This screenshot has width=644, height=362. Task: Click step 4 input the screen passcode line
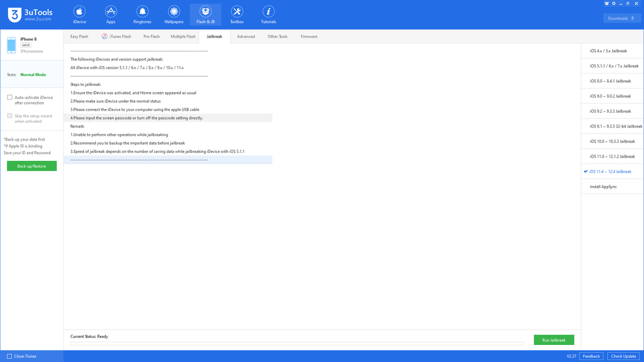[168, 117]
